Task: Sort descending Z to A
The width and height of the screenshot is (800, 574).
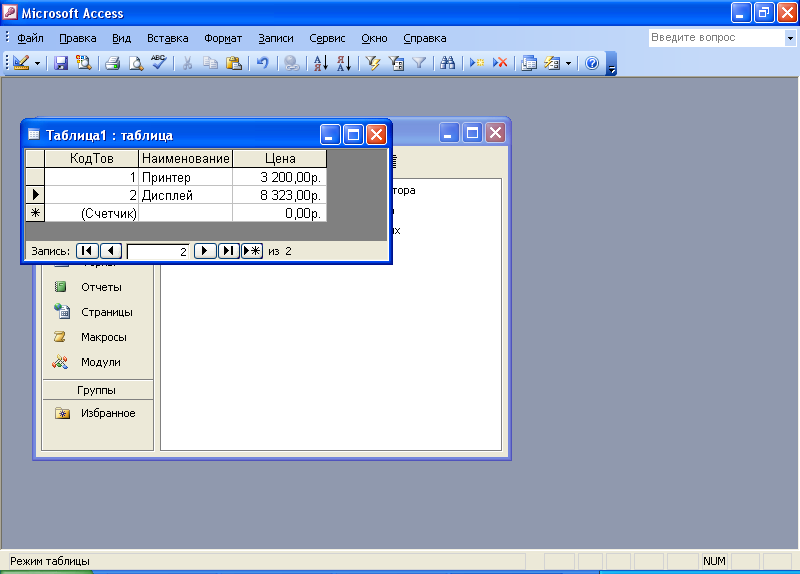Action: pyautogui.click(x=344, y=63)
